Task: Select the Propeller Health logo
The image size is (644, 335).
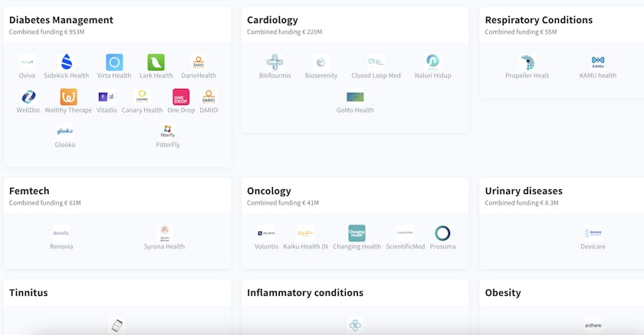Action: tap(527, 62)
